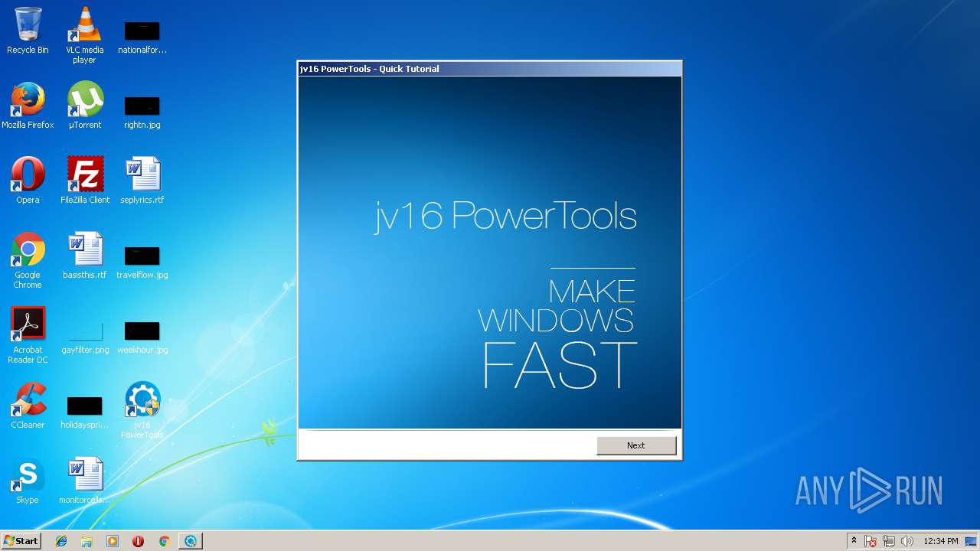Open the volume speaker tray icon

[907, 541]
